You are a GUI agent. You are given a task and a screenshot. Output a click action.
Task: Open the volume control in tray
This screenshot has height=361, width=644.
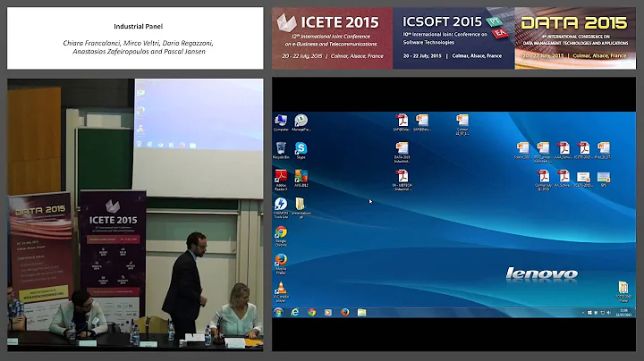pyautogui.click(x=609, y=313)
